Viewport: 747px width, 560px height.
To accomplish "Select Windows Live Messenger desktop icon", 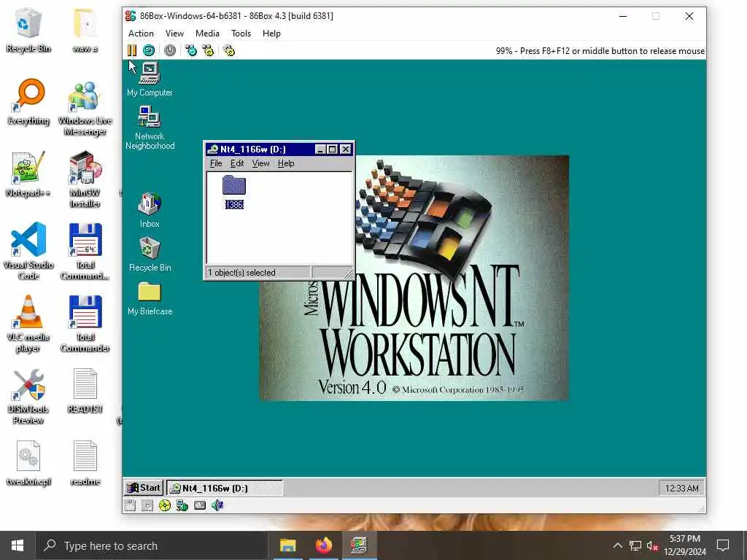I will tap(85, 108).
